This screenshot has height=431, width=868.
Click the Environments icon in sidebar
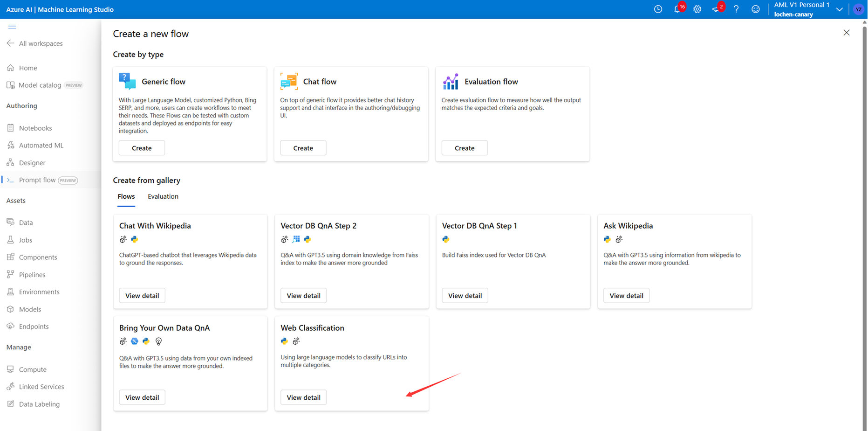click(x=10, y=292)
